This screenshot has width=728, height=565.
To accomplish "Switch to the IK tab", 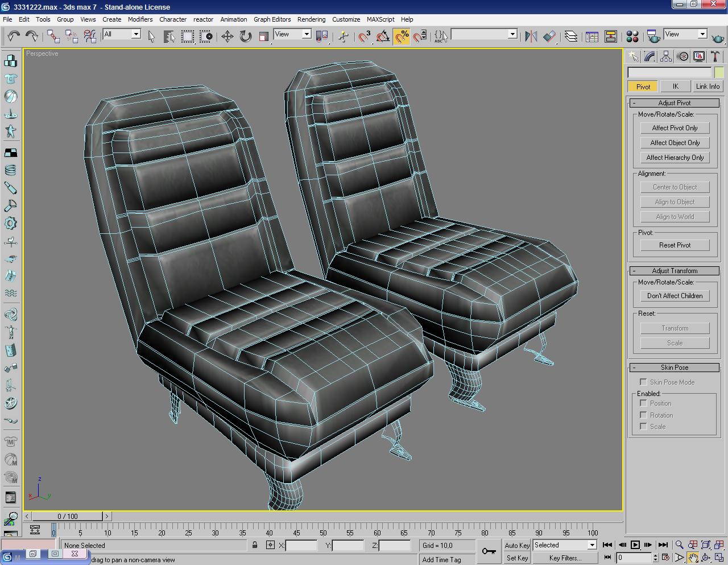I will [x=675, y=86].
